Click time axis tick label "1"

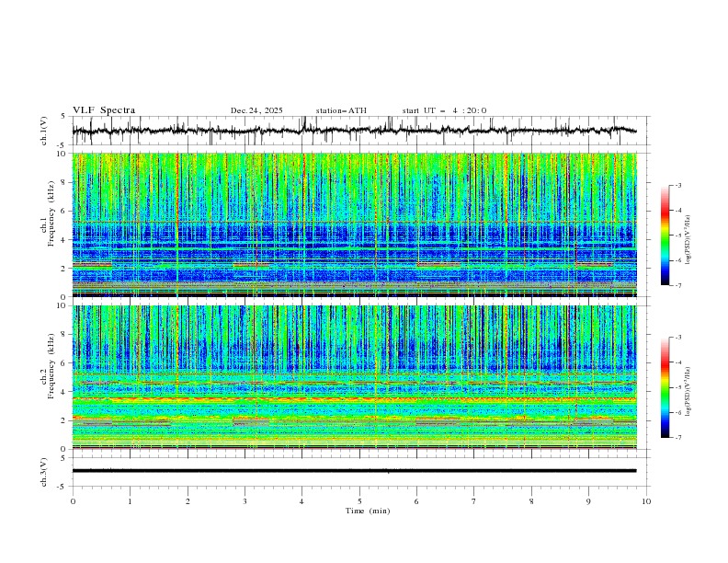(x=130, y=501)
